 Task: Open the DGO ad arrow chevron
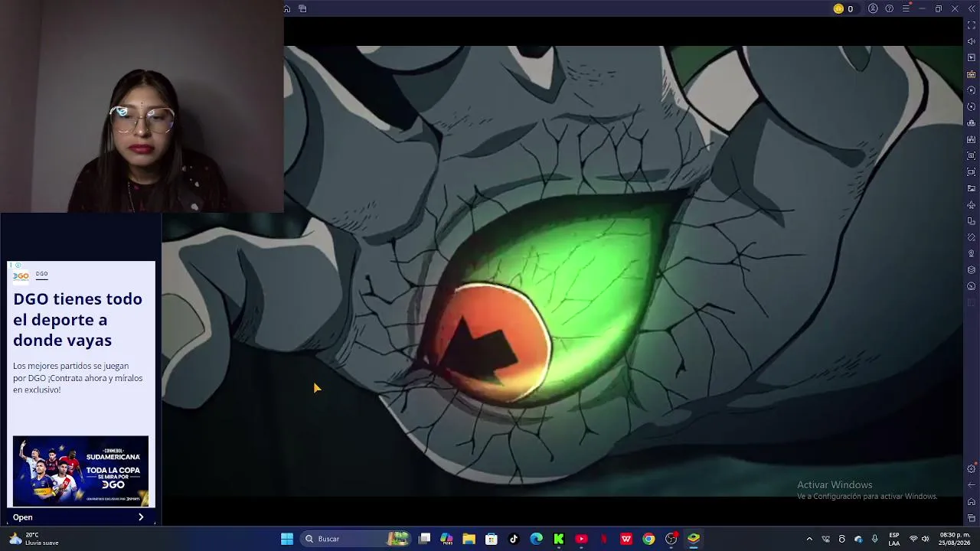[141, 517]
